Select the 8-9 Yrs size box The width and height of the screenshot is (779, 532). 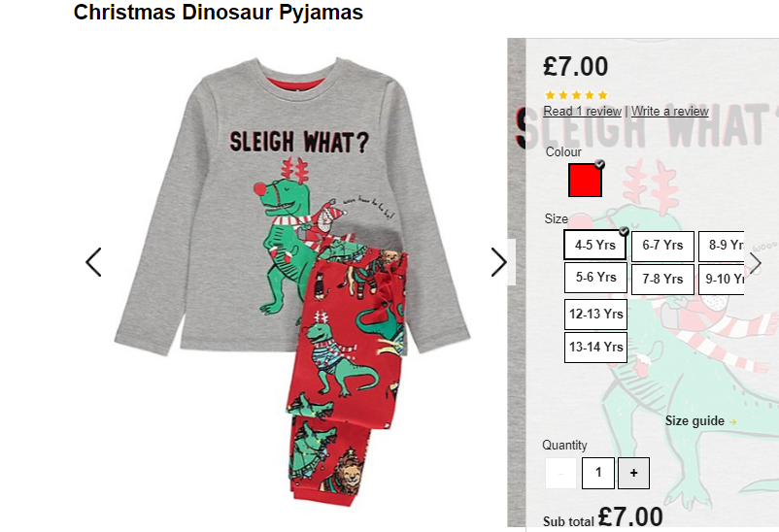coord(722,246)
